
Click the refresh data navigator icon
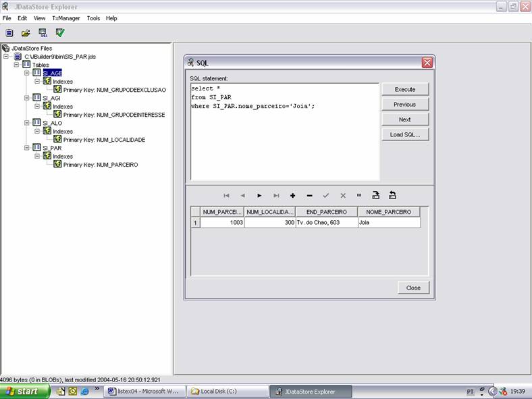coord(392,195)
